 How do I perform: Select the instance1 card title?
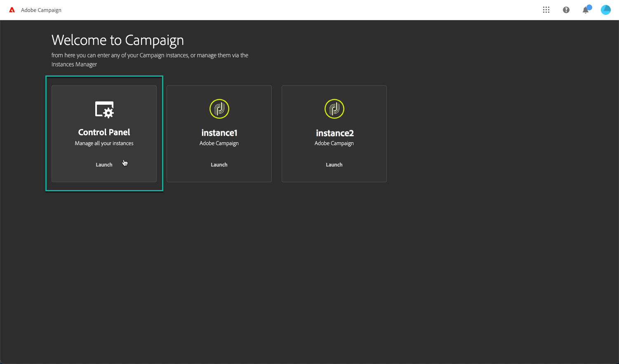(219, 133)
